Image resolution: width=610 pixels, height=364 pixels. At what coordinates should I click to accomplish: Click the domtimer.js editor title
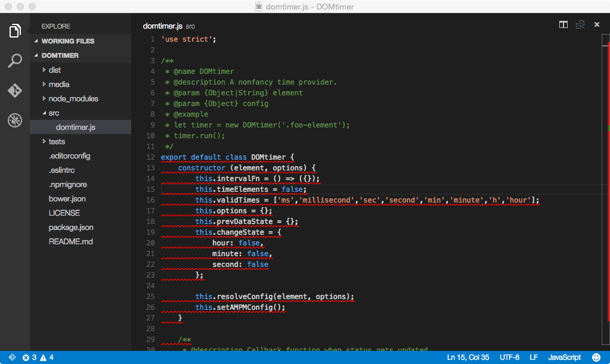click(x=163, y=26)
